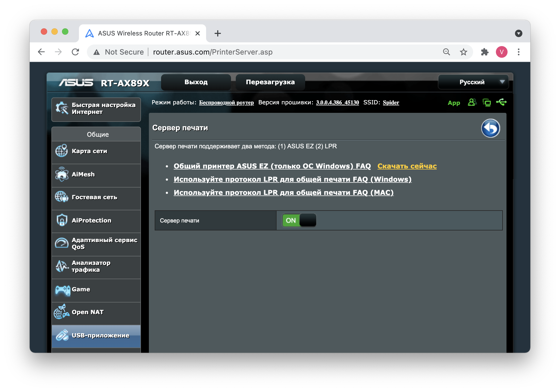Select the ASUS Wireless Router browser tab

(143, 33)
